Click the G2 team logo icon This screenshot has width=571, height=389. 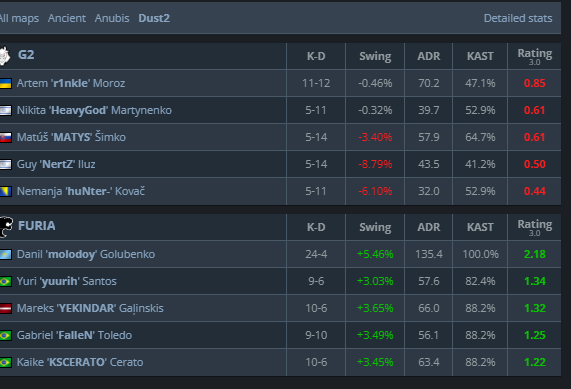pyautogui.click(x=5, y=56)
